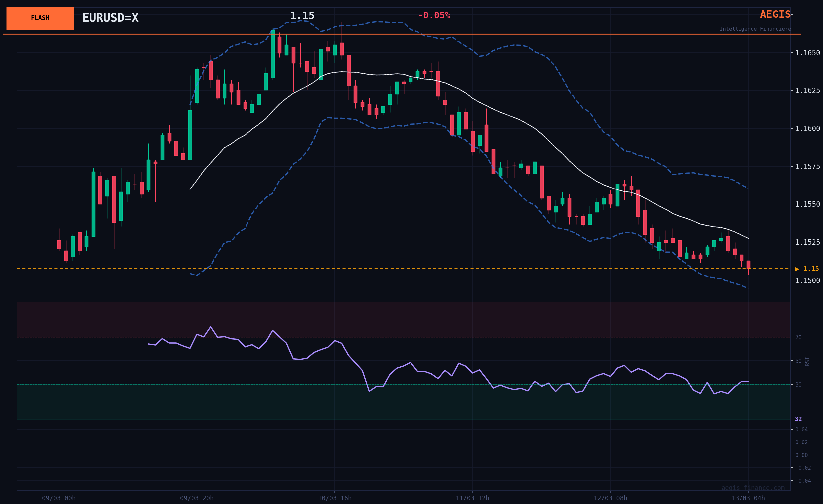The image size is (823, 504).
Task: Click the Intelligence Financière subtitle
Action: pyautogui.click(x=755, y=29)
